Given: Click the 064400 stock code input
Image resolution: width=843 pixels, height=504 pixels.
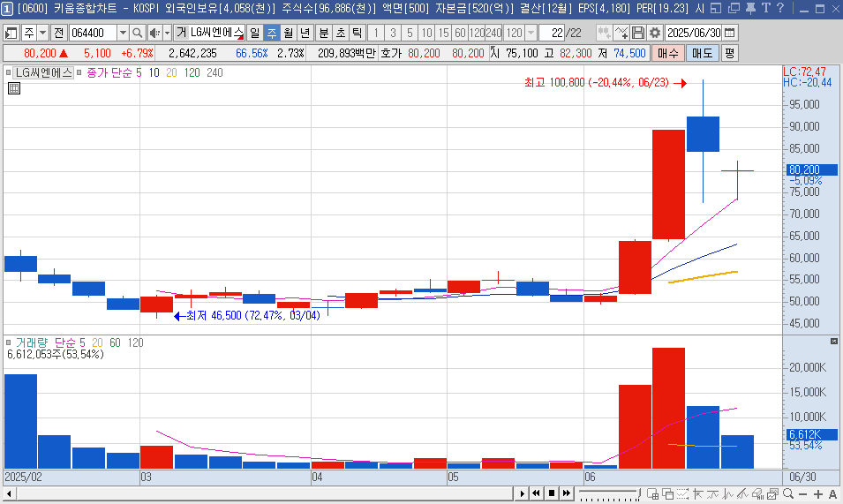Looking at the screenshot, I should (92, 33).
